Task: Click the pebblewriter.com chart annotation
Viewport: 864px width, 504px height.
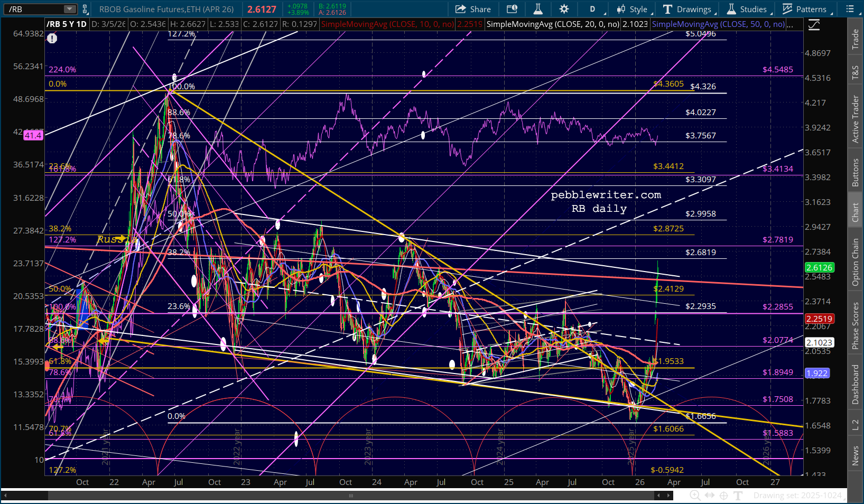Action: tap(606, 195)
